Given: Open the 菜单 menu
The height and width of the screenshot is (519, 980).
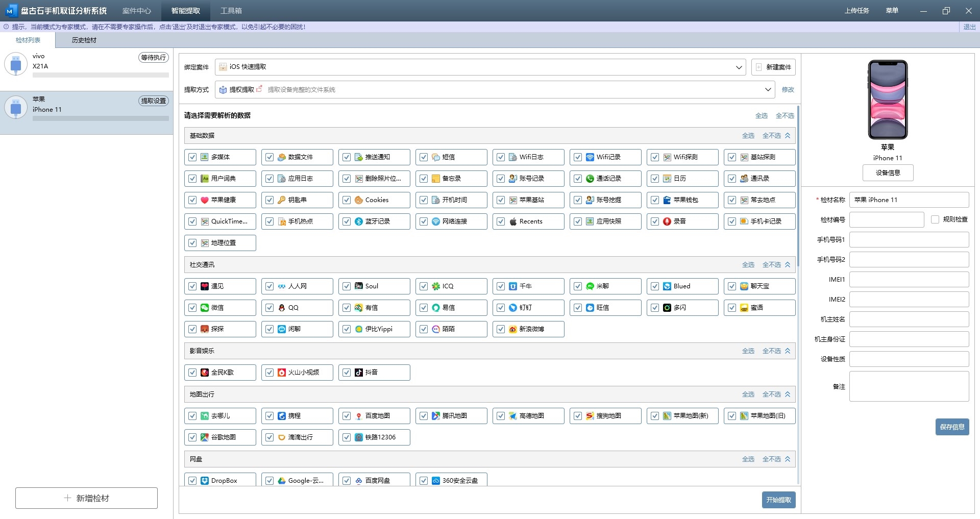Looking at the screenshot, I should pos(892,11).
